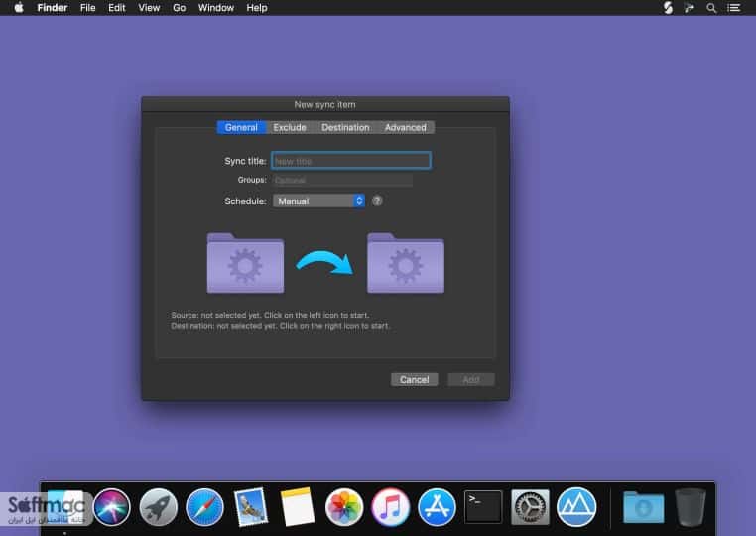Open Terminal from the dock
Viewport: 756px width, 536px height.
tap(483, 507)
